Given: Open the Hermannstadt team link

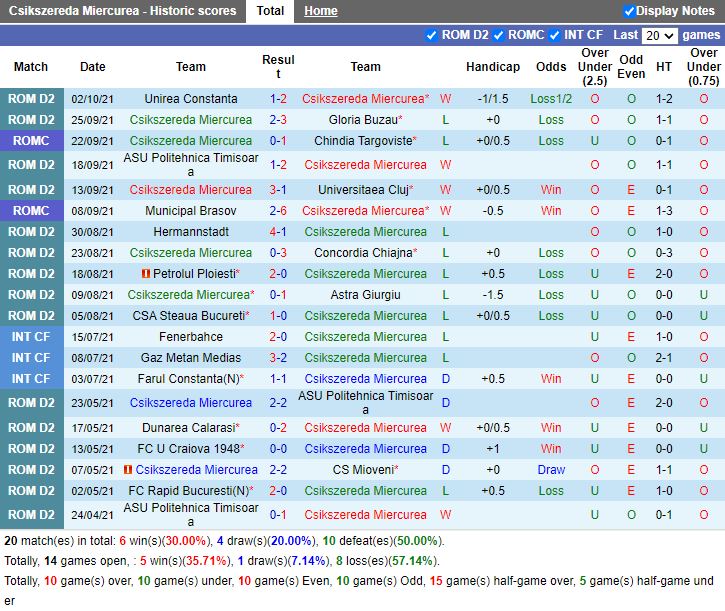Looking at the screenshot, I should (x=191, y=232).
